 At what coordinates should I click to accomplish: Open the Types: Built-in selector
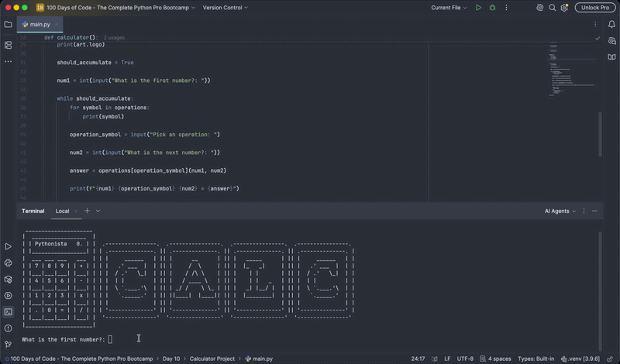tap(536, 359)
